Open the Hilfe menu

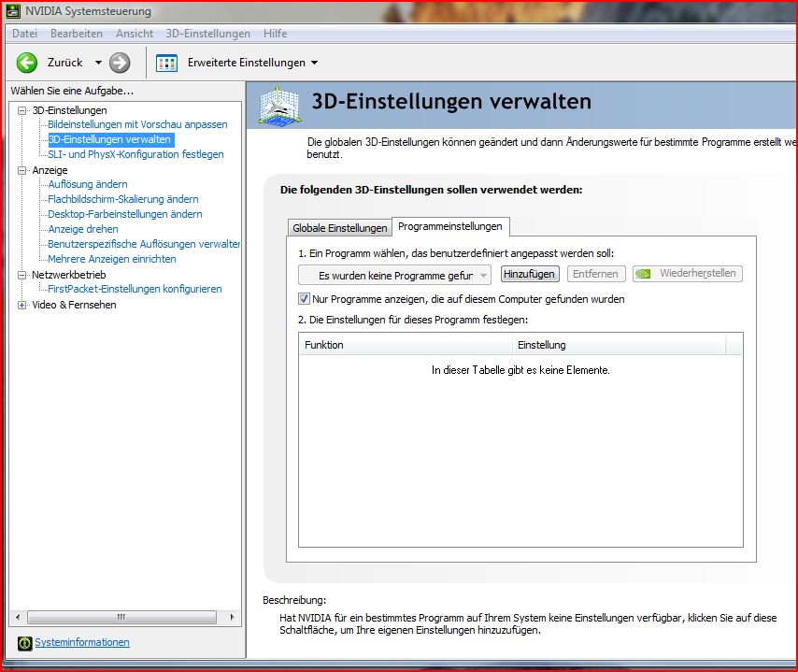tap(276, 34)
